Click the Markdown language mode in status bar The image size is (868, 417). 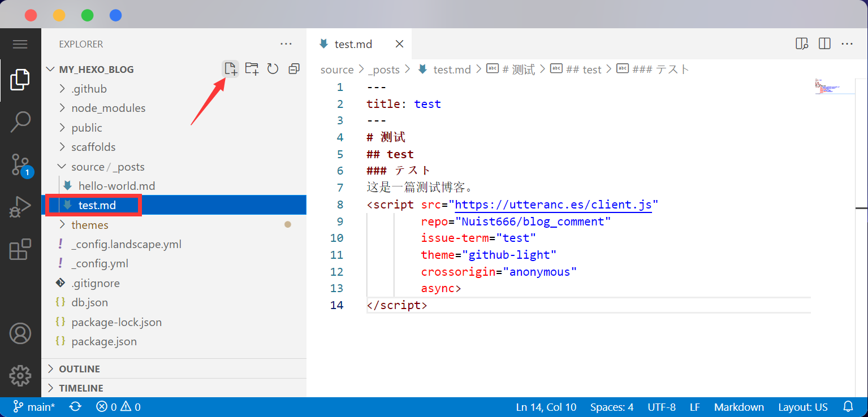tap(739, 407)
